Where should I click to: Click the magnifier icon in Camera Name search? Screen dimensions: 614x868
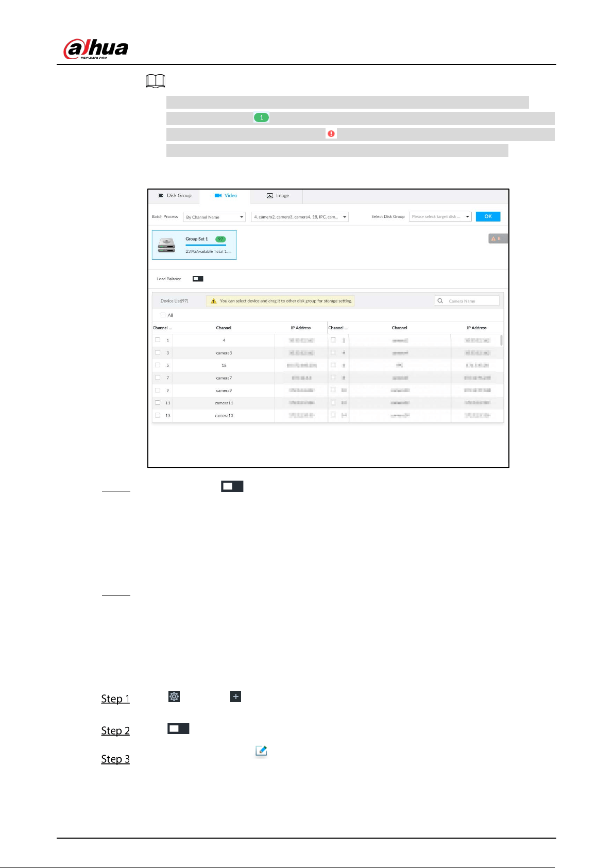pos(440,301)
